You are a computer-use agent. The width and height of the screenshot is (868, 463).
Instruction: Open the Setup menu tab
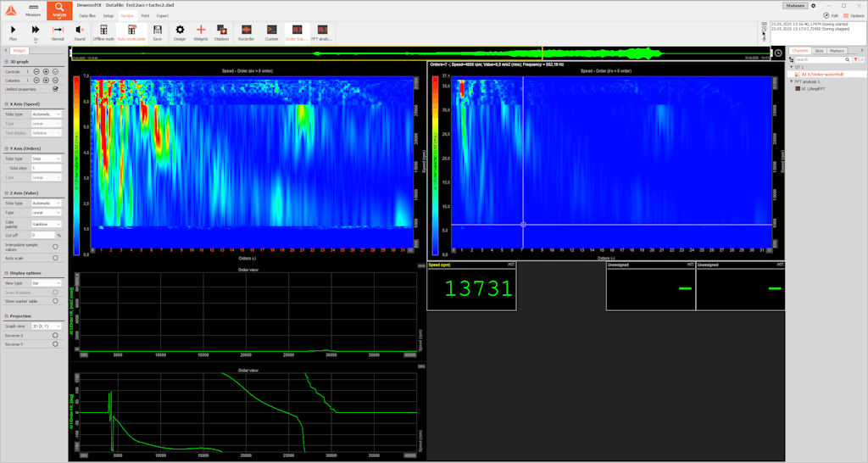pos(108,15)
